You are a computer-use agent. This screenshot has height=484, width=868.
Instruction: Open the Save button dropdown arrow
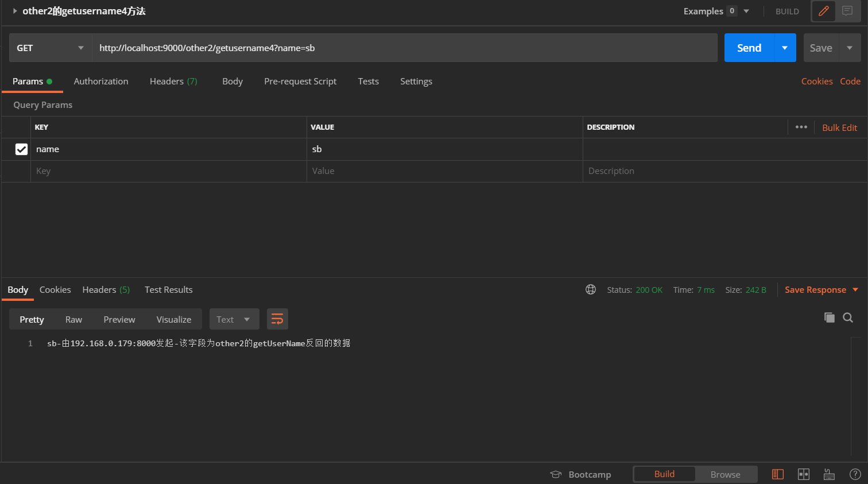point(850,48)
